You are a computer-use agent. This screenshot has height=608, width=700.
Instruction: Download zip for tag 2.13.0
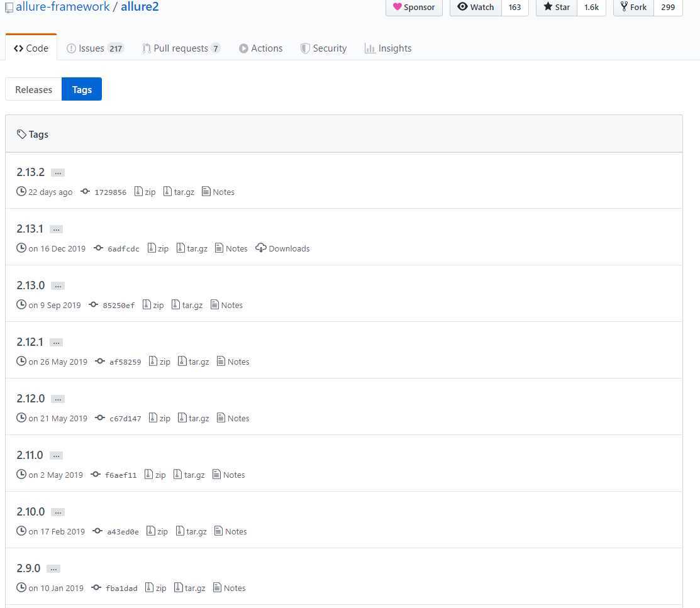(153, 306)
